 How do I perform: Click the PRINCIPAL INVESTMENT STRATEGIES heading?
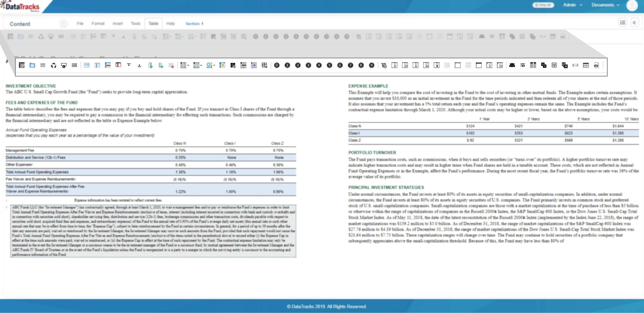click(x=386, y=187)
